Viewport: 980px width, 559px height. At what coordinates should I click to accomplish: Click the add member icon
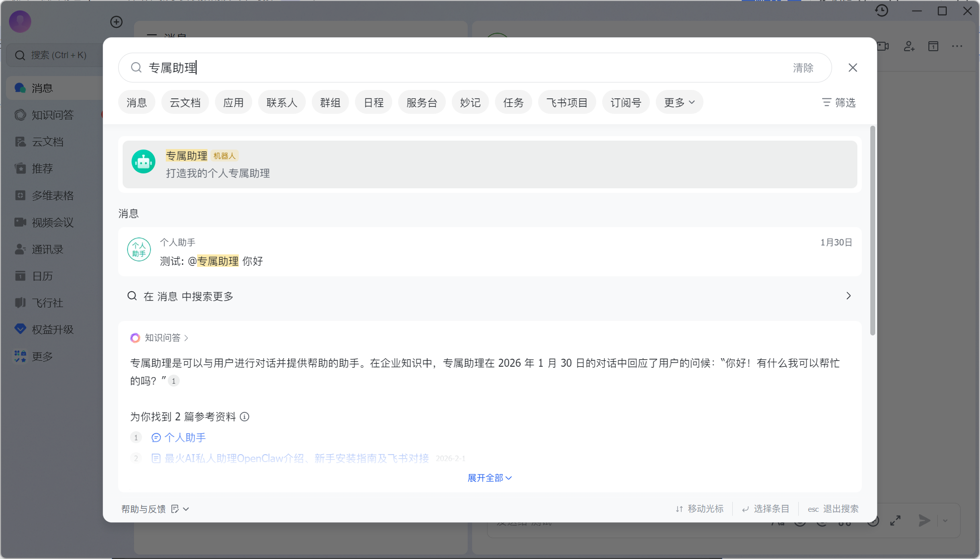[x=909, y=46]
